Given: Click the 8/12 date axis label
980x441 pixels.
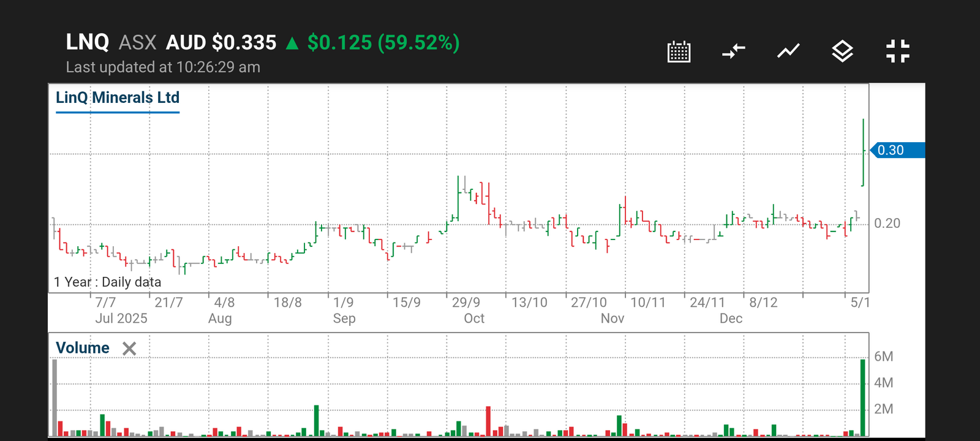Looking at the screenshot, I should coord(764,303).
